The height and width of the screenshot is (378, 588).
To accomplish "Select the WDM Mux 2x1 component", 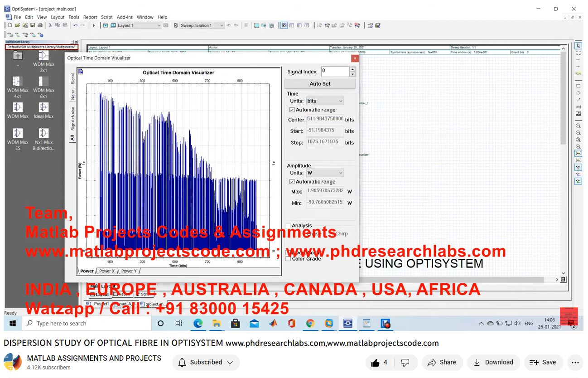I will tap(43, 61).
